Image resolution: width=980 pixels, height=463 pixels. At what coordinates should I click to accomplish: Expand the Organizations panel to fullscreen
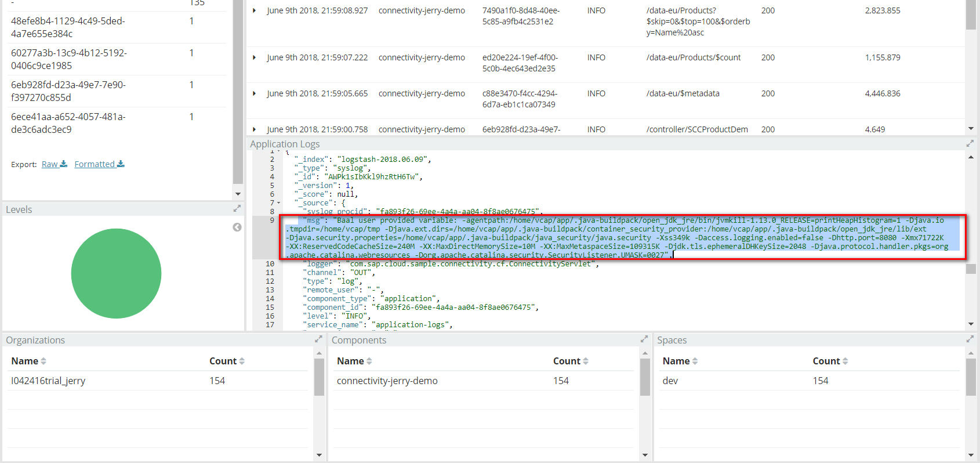pos(318,339)
